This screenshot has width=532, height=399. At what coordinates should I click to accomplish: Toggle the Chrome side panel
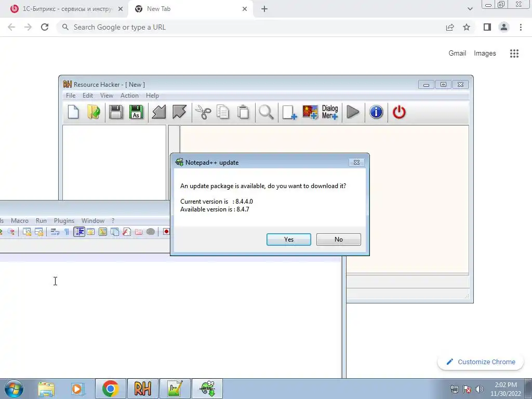pyautogui.click(x=487, y=27)
